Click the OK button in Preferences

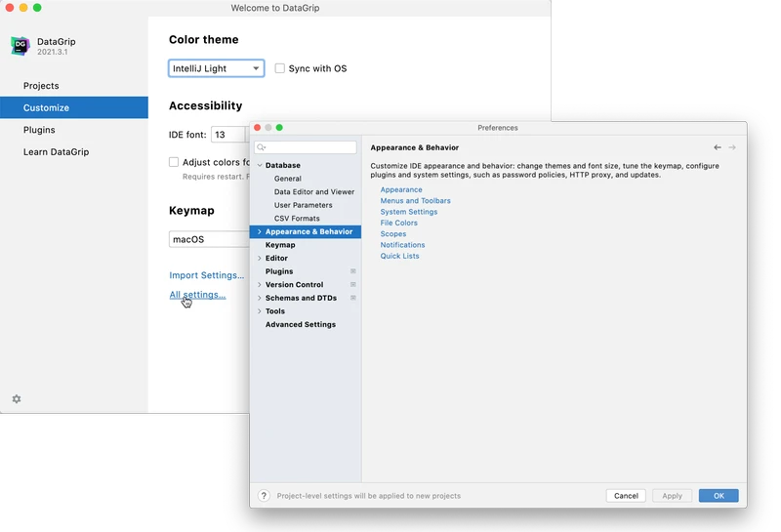pyautogui.click(x=719, y=496)
